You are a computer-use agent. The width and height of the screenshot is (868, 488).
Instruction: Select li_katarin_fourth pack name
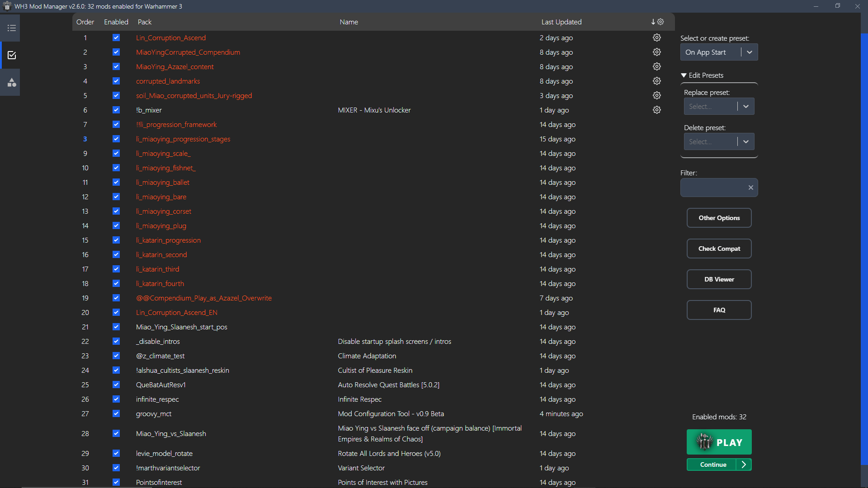[160, 283]
